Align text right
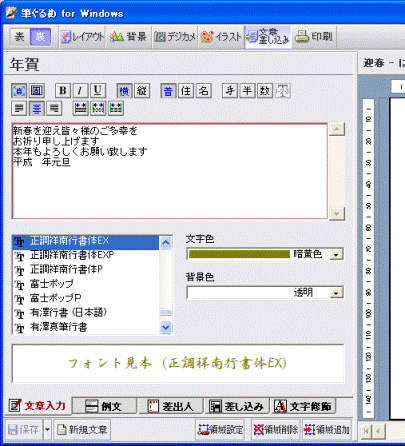The width and height of the screenshot is (405, 446). (54, 108)
